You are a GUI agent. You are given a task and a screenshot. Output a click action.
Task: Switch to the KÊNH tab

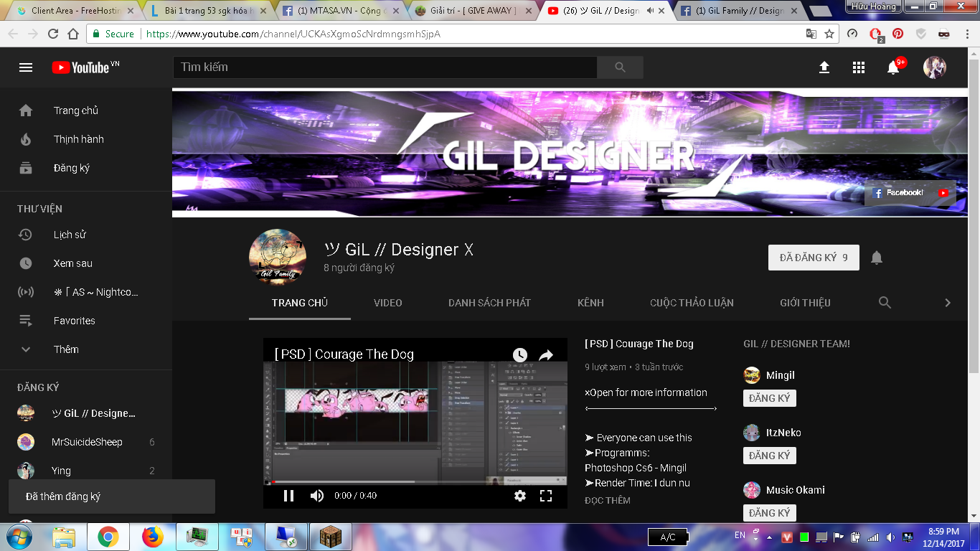pyautogui.click(x=590, y=303)
